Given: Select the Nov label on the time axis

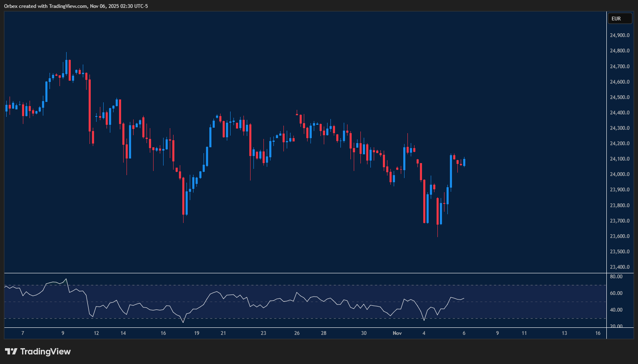Looking at the screenshot, I should click(397, 333).
